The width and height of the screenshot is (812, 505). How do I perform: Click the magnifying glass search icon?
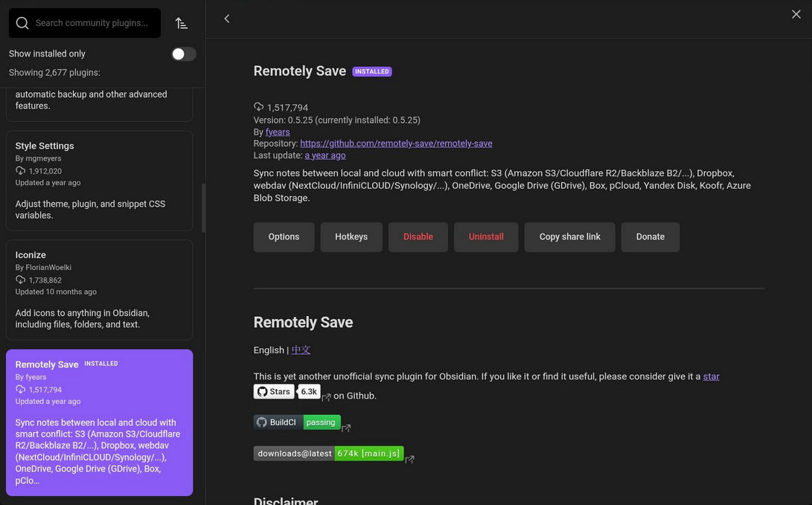click(x=22, y=23)
